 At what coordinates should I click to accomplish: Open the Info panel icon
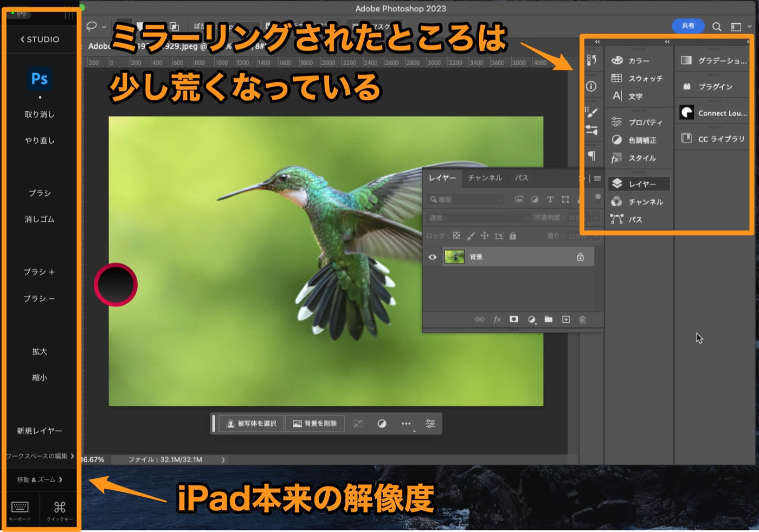(x=591, y=86)
